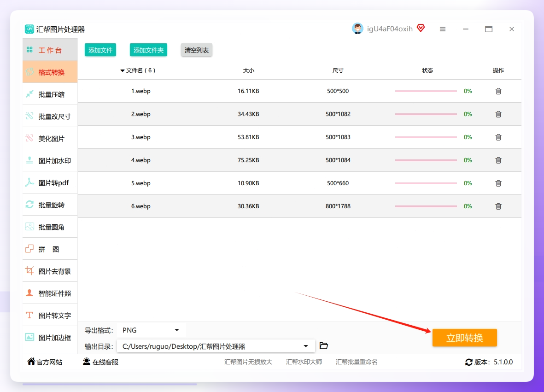
Task: Click the 批量压缩 compress icon
Action: point(29,94)
